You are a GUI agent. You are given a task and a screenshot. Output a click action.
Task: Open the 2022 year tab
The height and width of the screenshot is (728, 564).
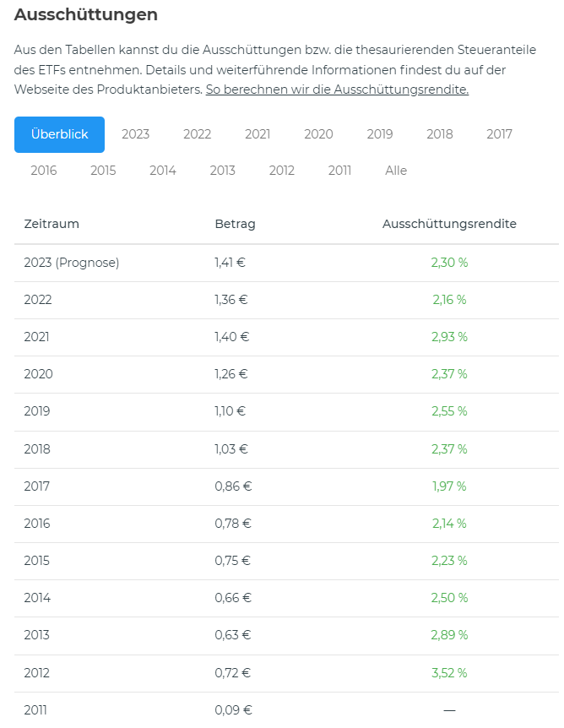pyautogui.click(x=197, y=134)
